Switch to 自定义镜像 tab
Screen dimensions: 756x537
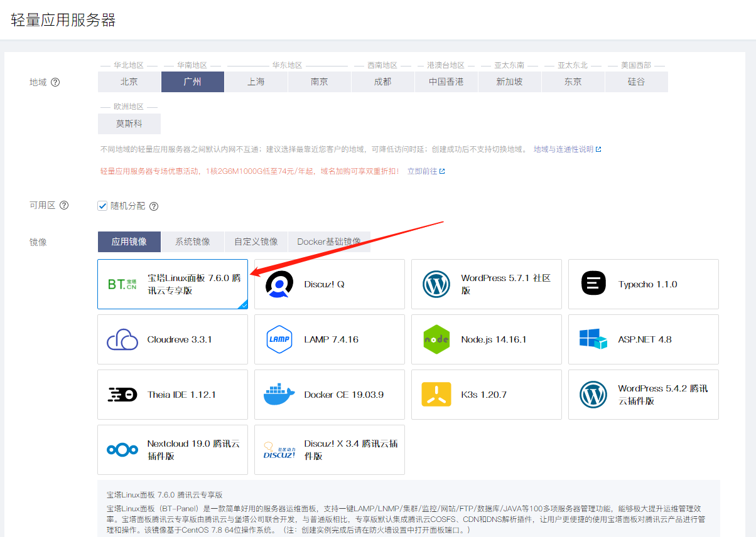click(256, 242)
